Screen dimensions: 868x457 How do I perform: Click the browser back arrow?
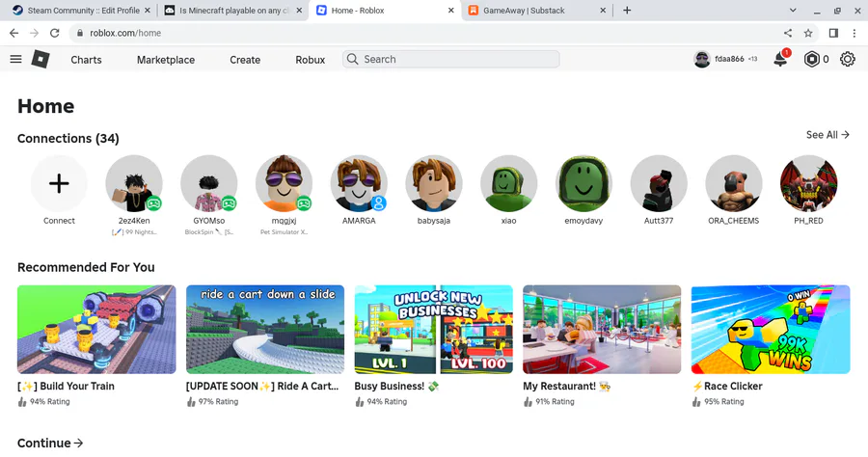pos(14,33)
